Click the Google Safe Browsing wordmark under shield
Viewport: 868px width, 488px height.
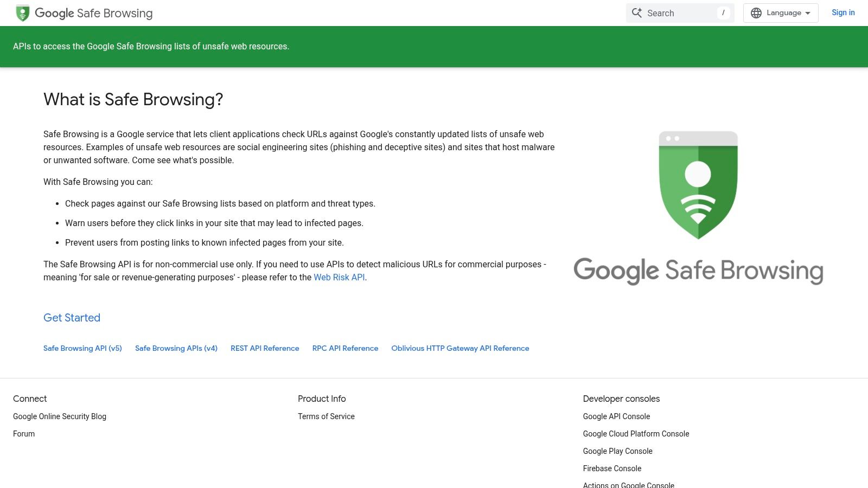click(x=698, y=271)
